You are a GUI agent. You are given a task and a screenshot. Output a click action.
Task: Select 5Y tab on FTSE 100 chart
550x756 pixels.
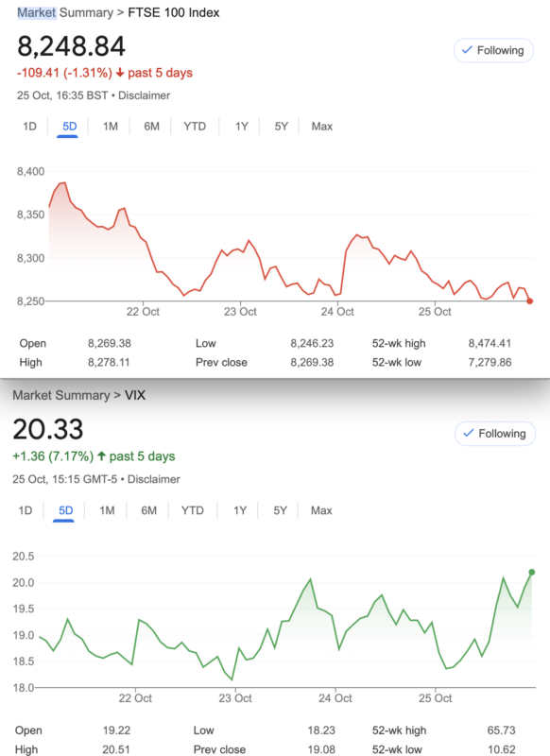tap(281, 127)
